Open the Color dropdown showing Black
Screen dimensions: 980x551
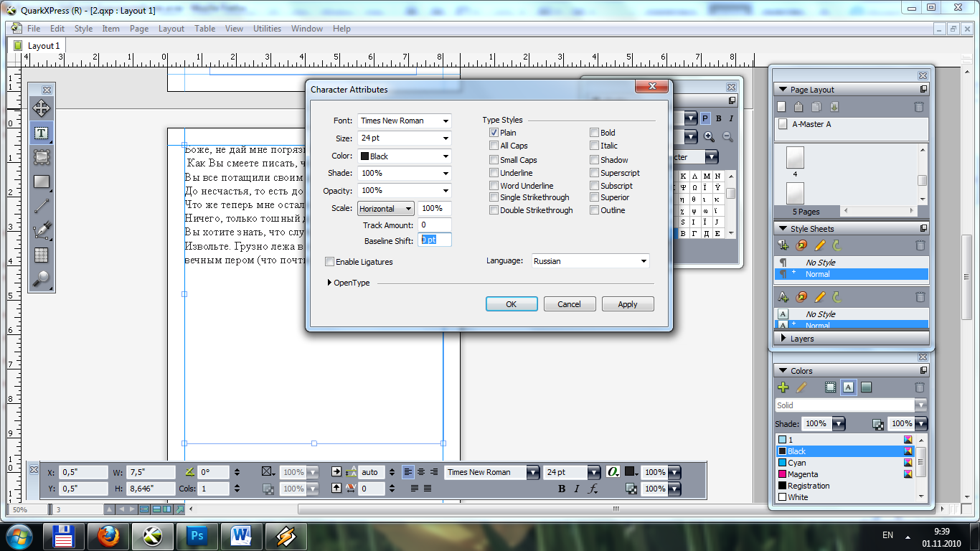click(405, 156)
